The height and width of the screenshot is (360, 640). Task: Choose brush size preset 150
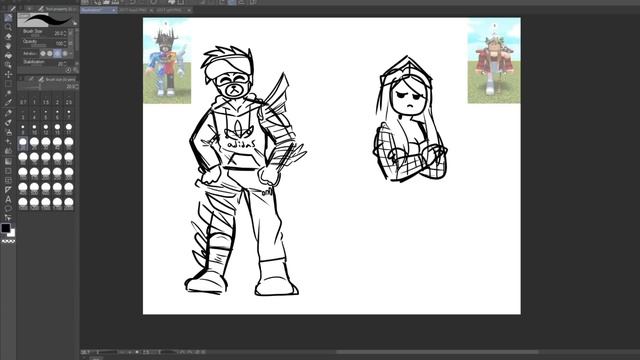(x=23, y=173)
